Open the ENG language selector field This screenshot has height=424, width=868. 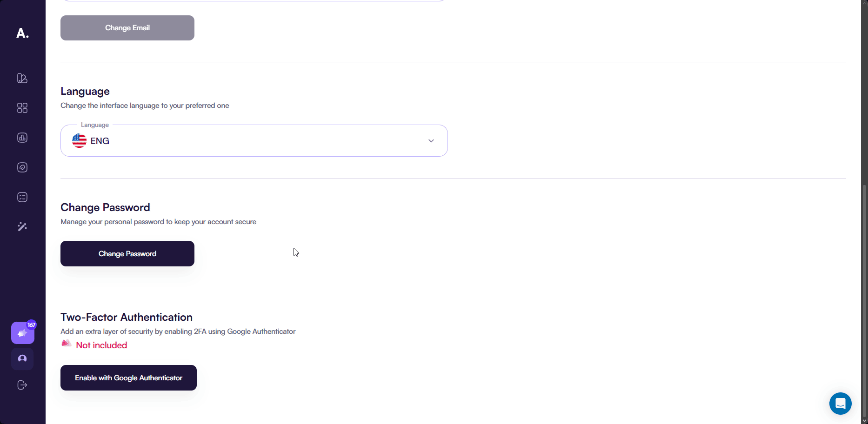coord(254,141)
